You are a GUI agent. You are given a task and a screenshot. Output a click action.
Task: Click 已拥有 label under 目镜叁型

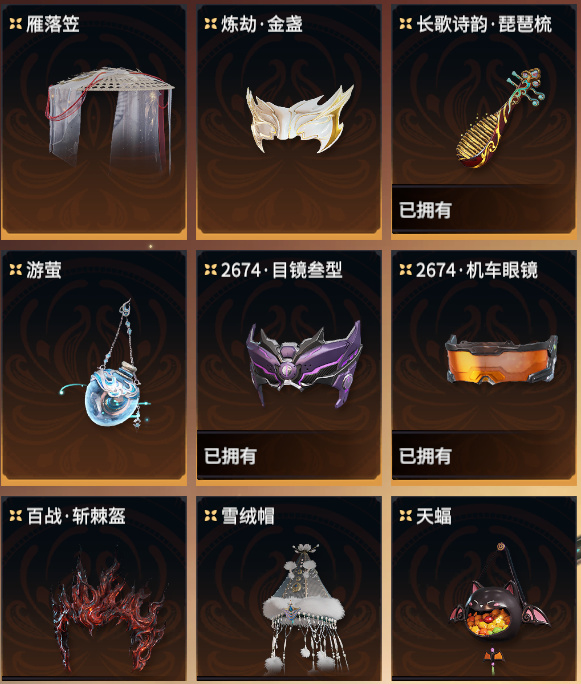tap(230, 456)
